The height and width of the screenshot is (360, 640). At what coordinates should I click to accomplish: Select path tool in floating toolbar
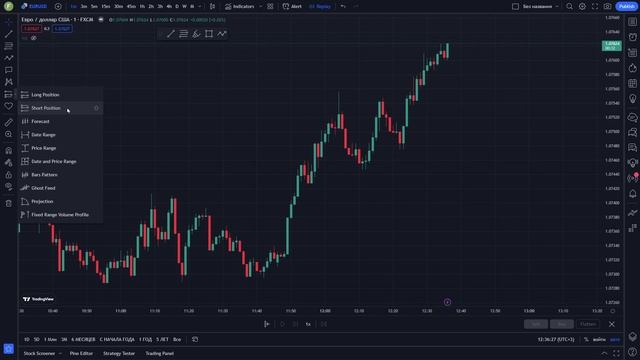[222, 34]
